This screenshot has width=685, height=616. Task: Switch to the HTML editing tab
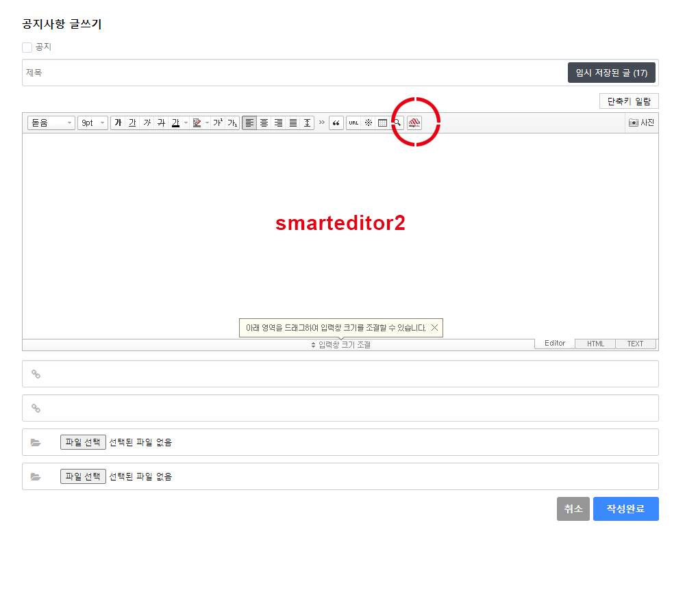point(595,344)
